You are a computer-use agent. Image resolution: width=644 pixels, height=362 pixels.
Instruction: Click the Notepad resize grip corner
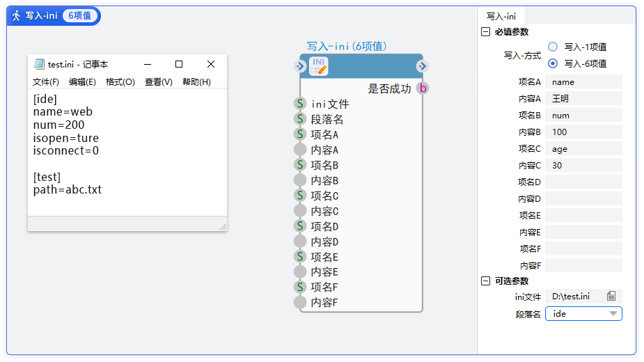223,227
